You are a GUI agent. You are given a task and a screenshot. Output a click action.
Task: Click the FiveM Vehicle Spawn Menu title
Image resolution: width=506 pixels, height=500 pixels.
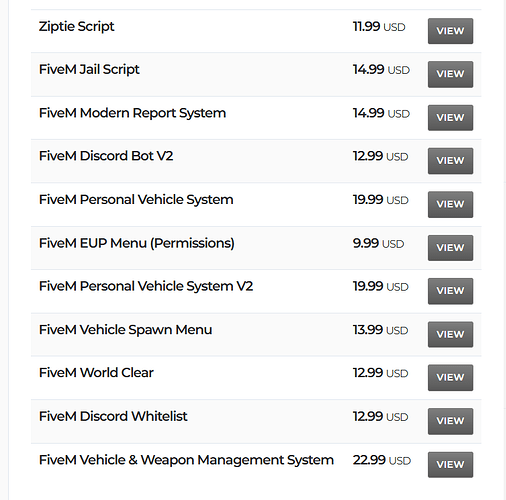point(125,330)
